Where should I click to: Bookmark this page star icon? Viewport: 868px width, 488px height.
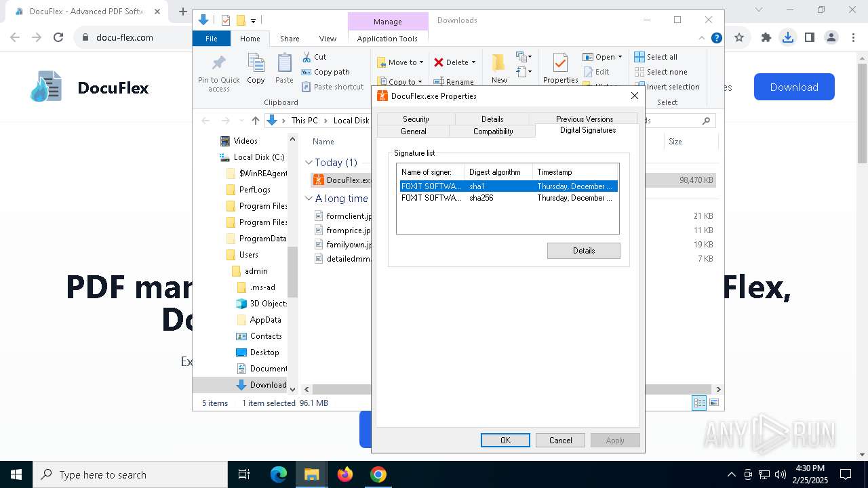point(739,38)
